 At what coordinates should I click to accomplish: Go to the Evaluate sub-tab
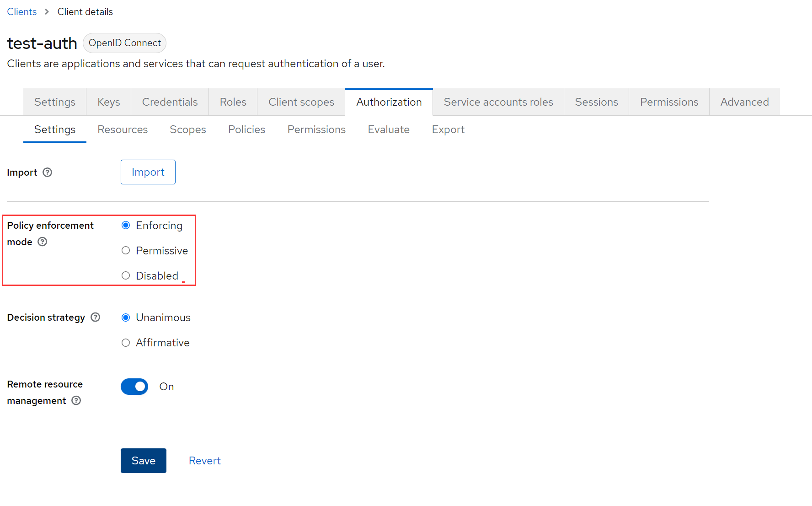click(389, 129)
